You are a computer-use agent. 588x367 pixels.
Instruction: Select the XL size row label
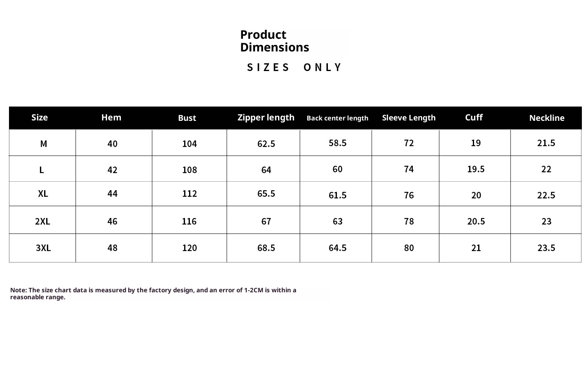(43, 194)
